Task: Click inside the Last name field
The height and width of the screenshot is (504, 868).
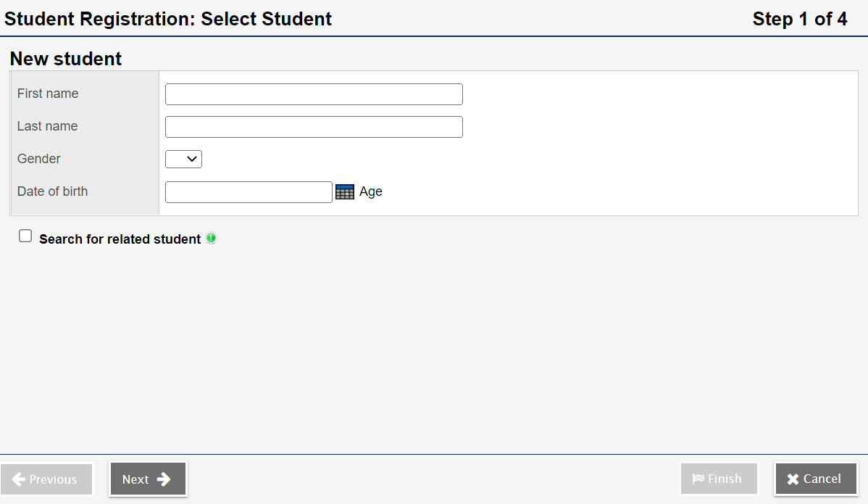Action: tap(314, 126)
